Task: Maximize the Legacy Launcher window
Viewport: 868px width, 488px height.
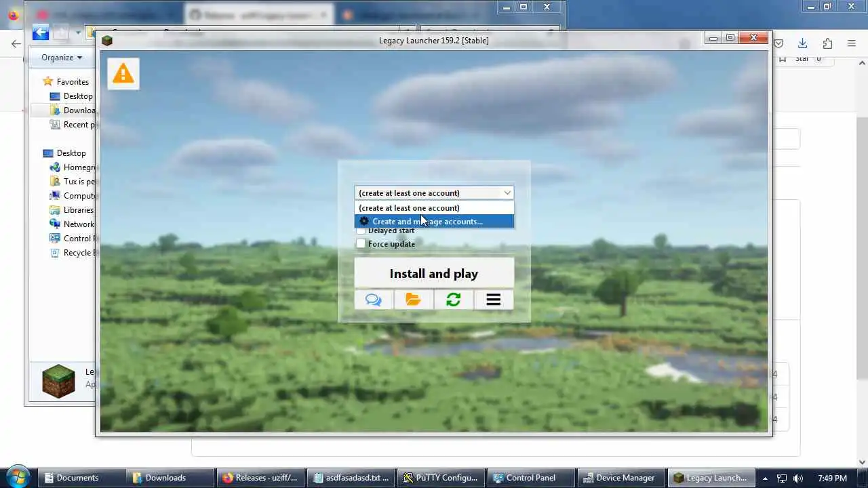Action: (x=730, y=38)
